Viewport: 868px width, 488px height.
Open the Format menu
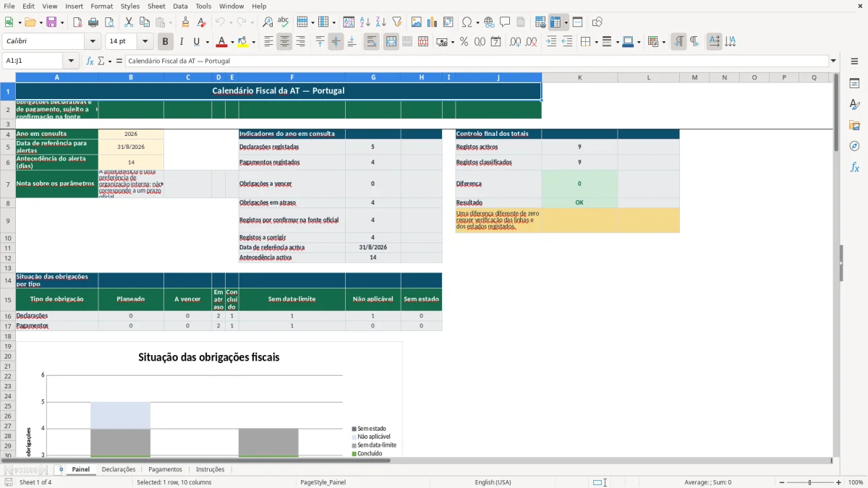[x=101, y=6]
